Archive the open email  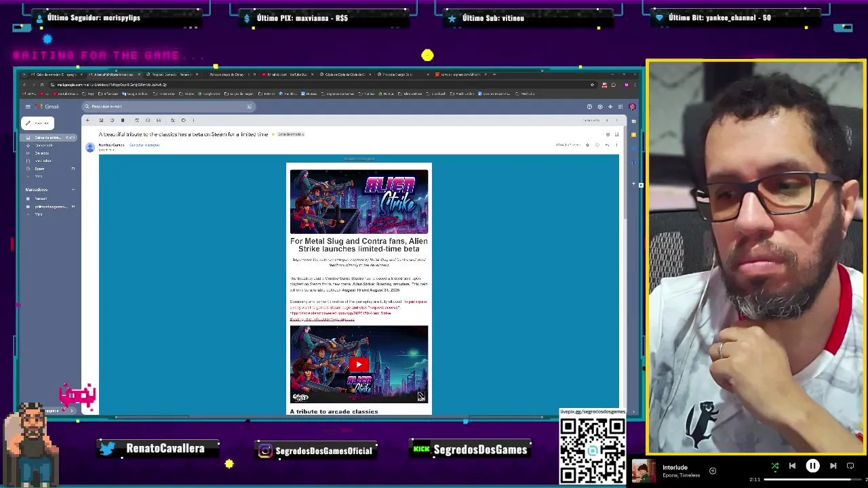[101, 120]
